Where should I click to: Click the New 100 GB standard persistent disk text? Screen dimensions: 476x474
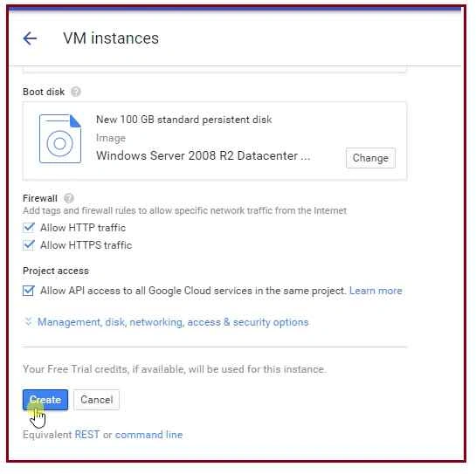point(184,120)
